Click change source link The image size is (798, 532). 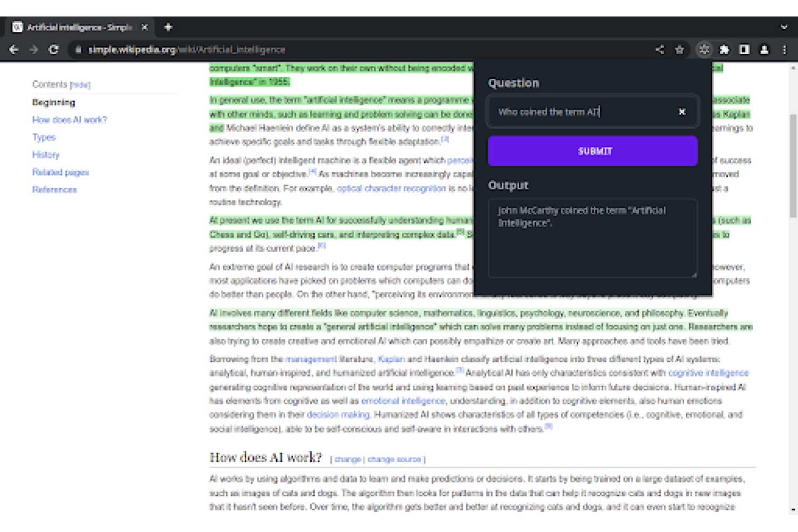coord(394,459)
